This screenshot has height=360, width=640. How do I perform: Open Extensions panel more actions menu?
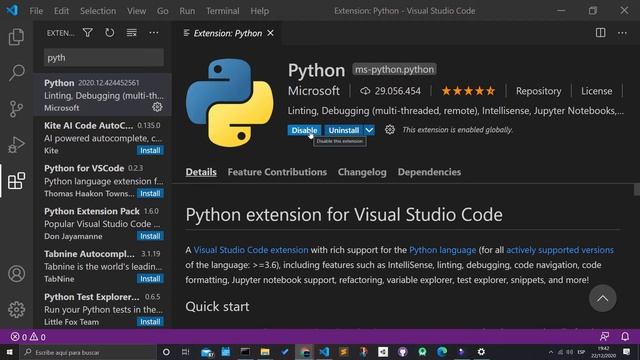click(153, 33)
